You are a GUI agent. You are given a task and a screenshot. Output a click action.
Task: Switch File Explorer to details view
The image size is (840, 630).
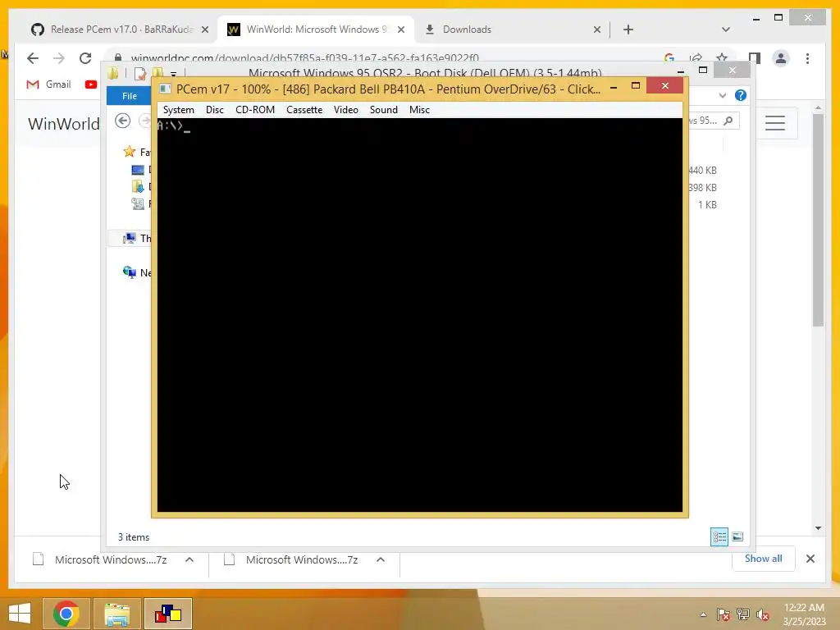click(x=719, y=536)
